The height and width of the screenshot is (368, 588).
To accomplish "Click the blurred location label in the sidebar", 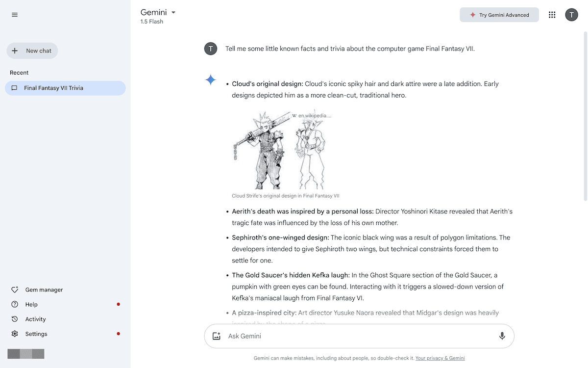I will pyautogui.click(x=26, y=354).
